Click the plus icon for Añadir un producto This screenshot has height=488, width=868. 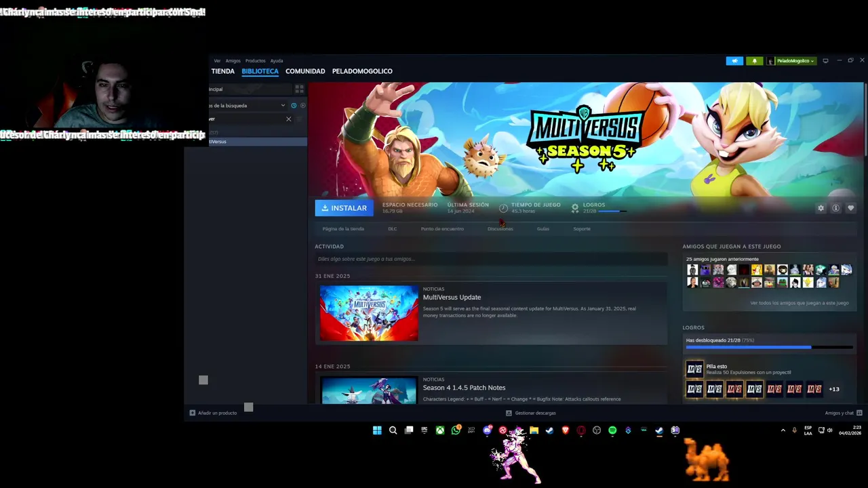193,413
